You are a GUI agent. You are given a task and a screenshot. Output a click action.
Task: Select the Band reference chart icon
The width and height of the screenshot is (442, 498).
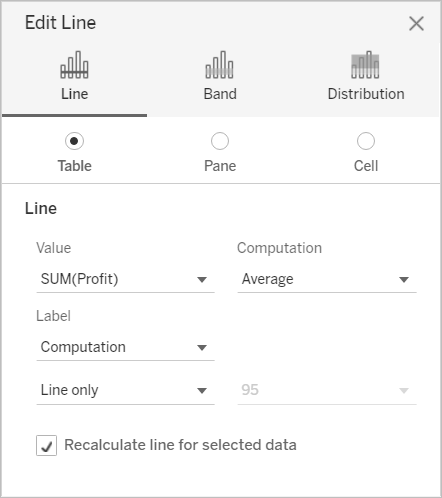tap(220, 65)
